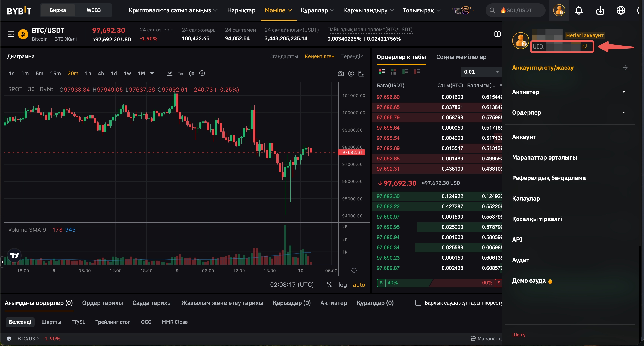Toggle auto scale on chart
644x346 pixels.
[359, 285]
